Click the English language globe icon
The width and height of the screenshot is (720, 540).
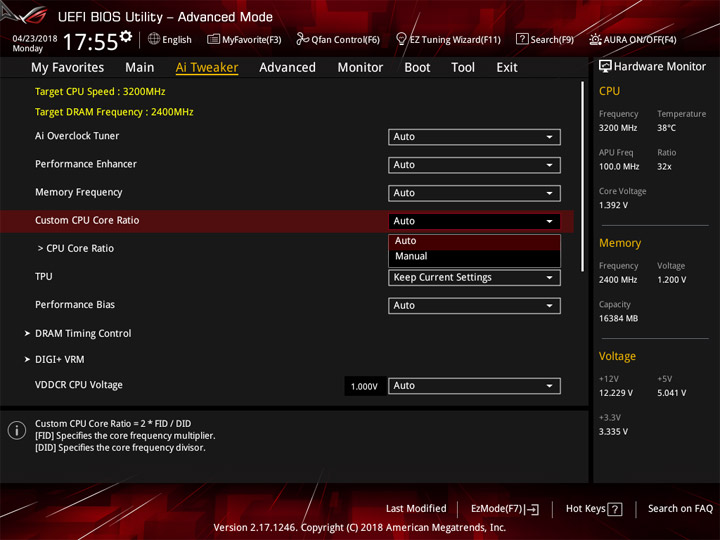[154, 39]
